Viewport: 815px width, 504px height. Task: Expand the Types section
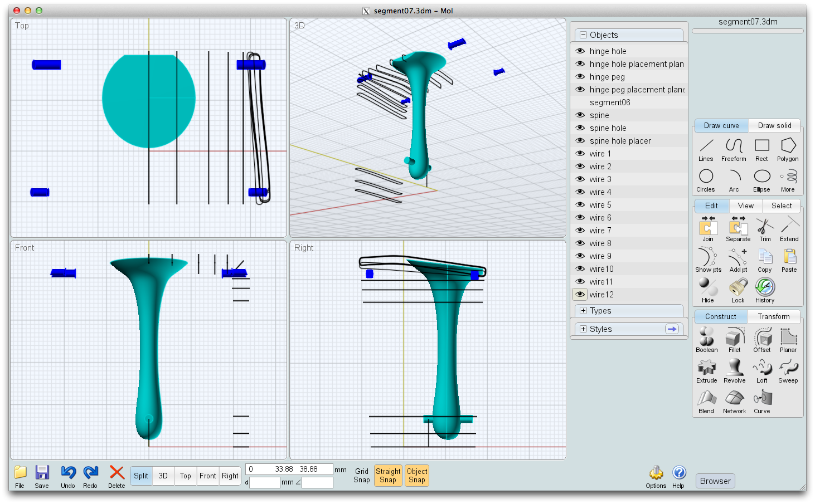coord(584,311)
